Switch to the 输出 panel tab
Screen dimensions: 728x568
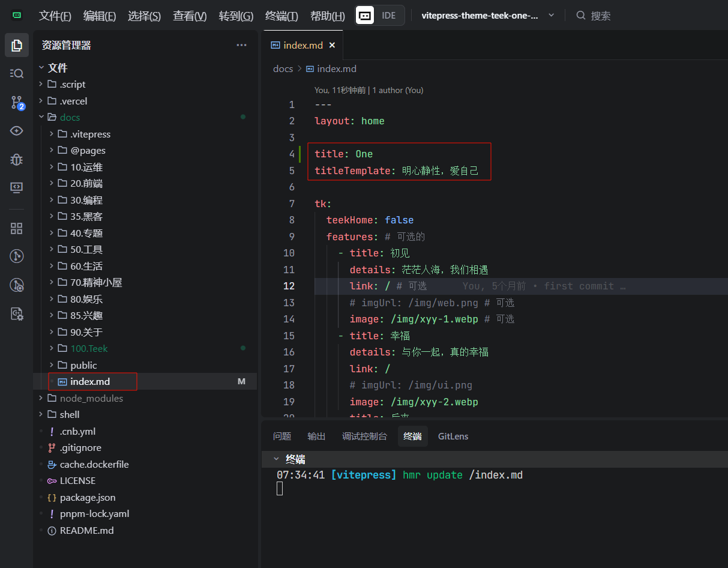[316, 437]
